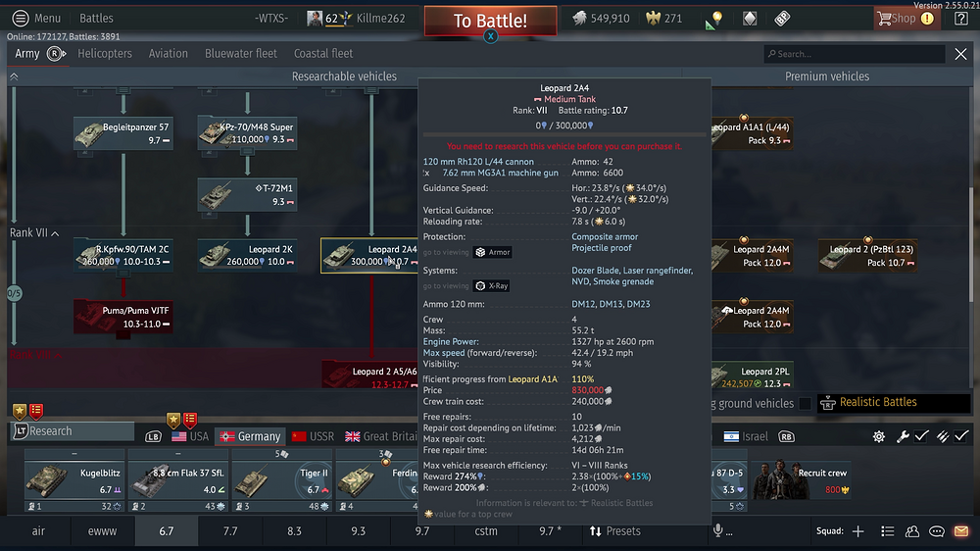
Task: Select the Army tab
Action: coord(26,54)
